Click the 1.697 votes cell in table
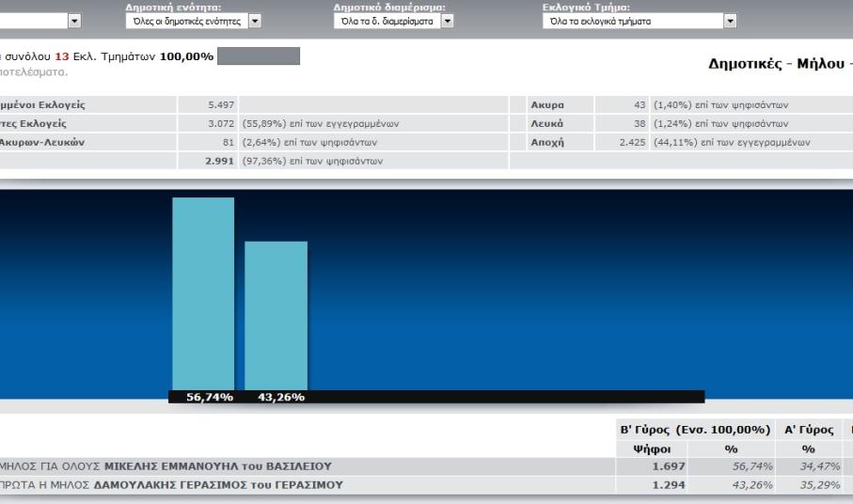The width and height of the screenshot is (853, 504). [x=668, y=466]
